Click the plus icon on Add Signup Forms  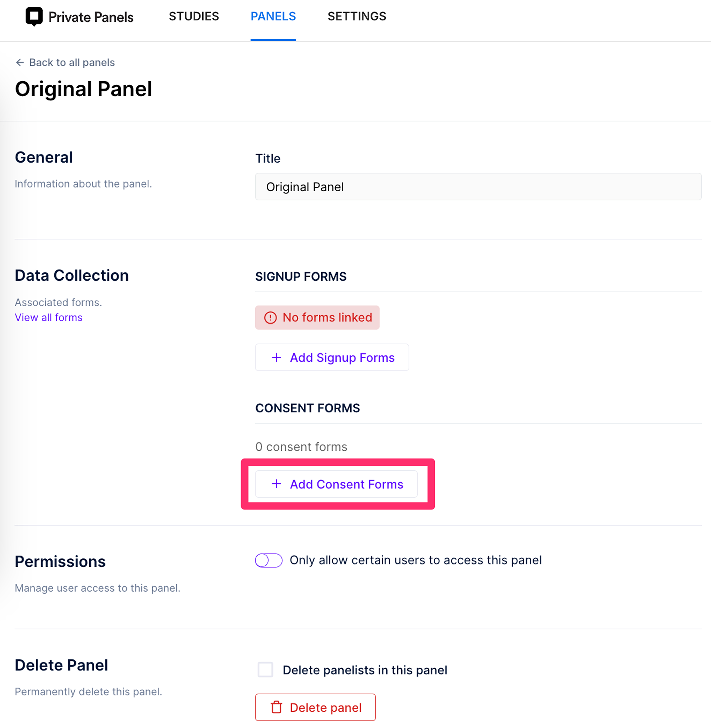click(276, 357)
